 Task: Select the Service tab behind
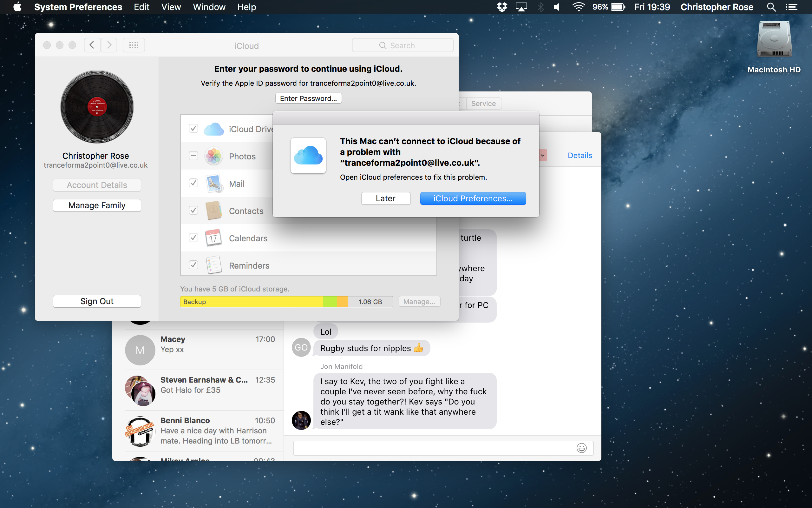pyautogui.click(x=483, y=104)
